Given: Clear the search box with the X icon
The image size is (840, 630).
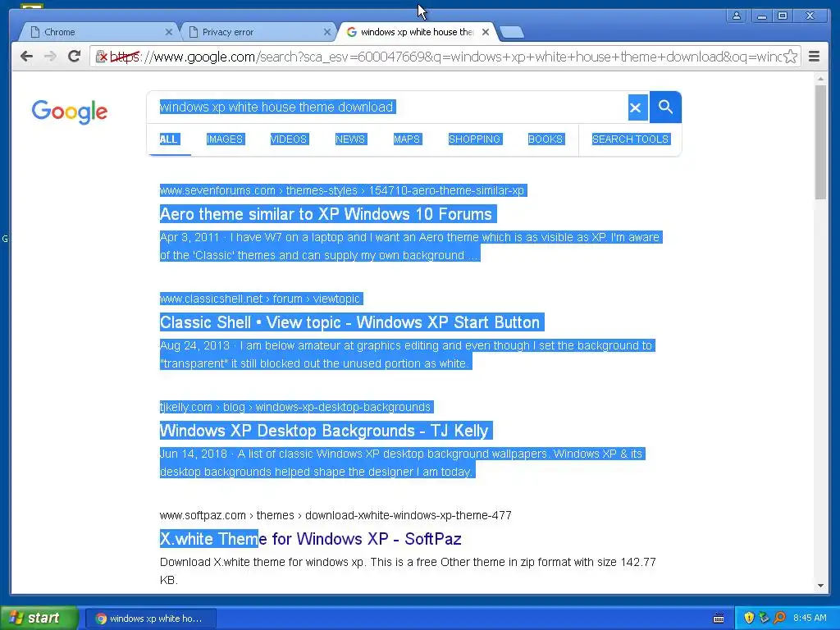Looking at the screenshot, I should [636, 107].
